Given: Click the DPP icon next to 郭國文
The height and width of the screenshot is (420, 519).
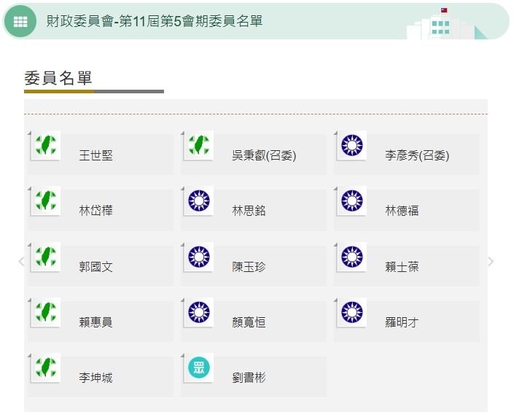Looking at the screenshot, I should (46, 257).
